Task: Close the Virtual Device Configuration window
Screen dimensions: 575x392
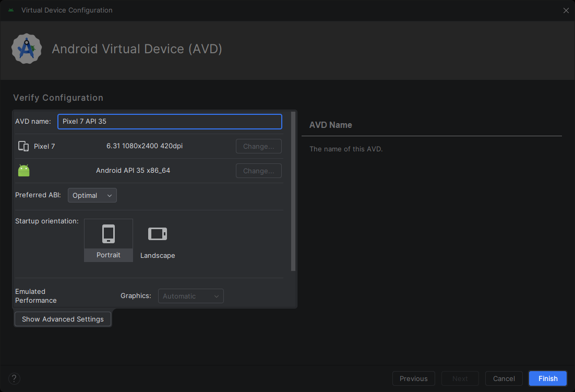Action: pos(566,10)
